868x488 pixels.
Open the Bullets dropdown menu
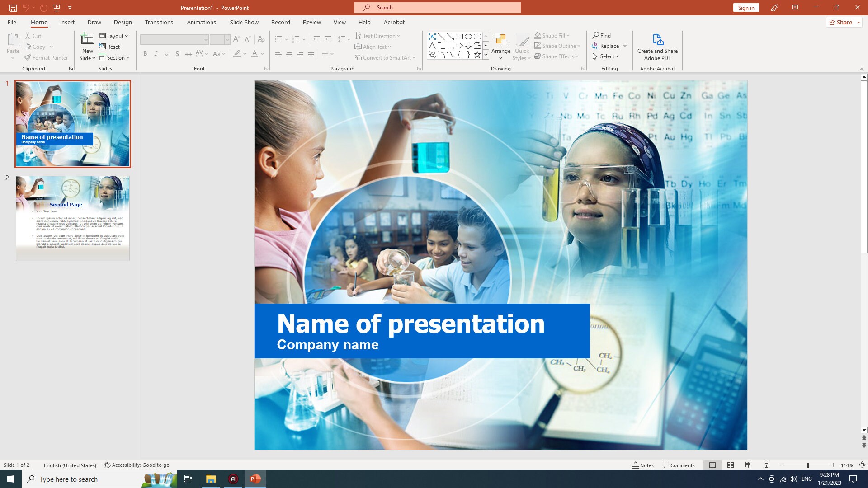click(x=287, y=39)
